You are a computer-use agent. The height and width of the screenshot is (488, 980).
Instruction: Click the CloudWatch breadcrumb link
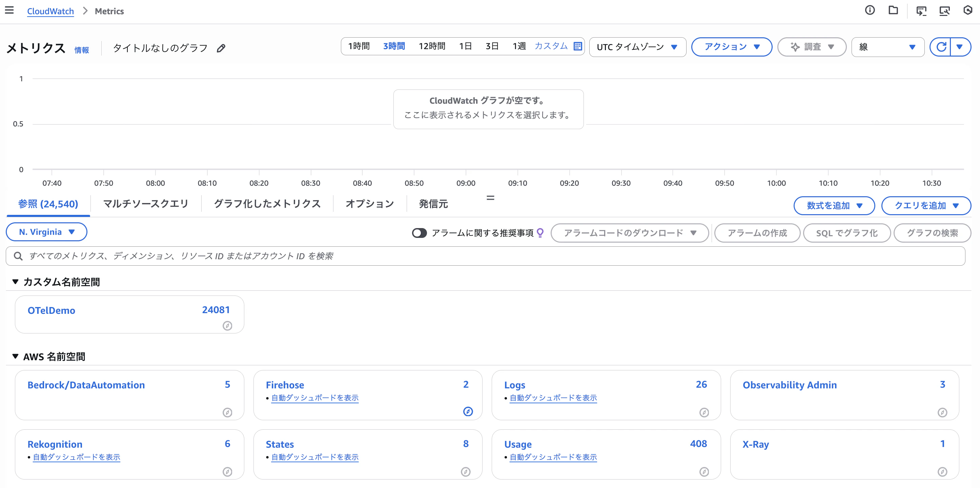[50, 11]
